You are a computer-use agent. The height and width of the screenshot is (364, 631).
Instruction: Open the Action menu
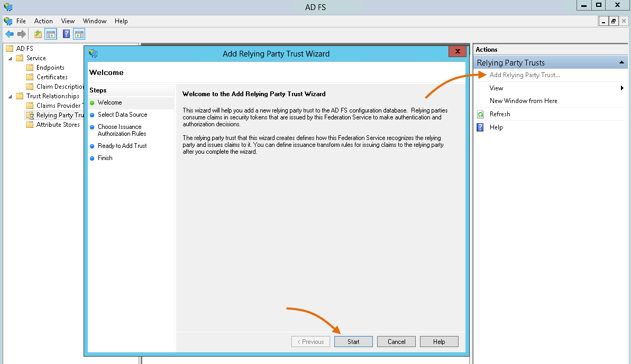(x=43, y=21)
